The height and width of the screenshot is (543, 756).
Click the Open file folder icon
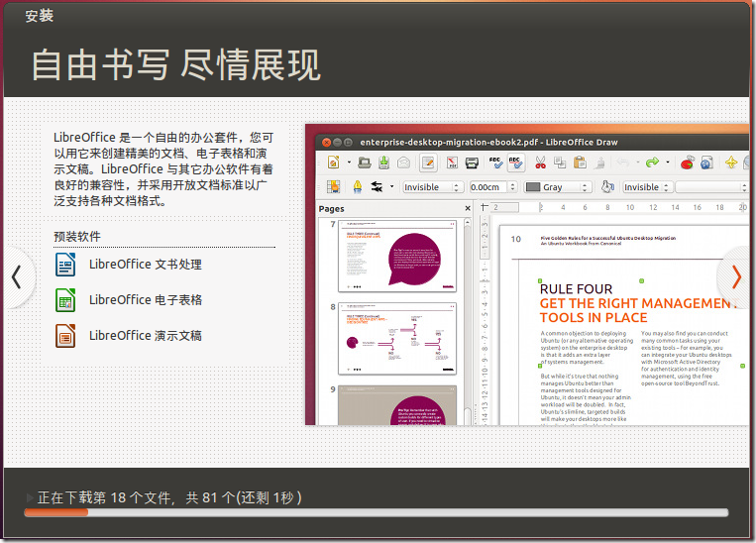pyautogui.click(x=365, y=163)
